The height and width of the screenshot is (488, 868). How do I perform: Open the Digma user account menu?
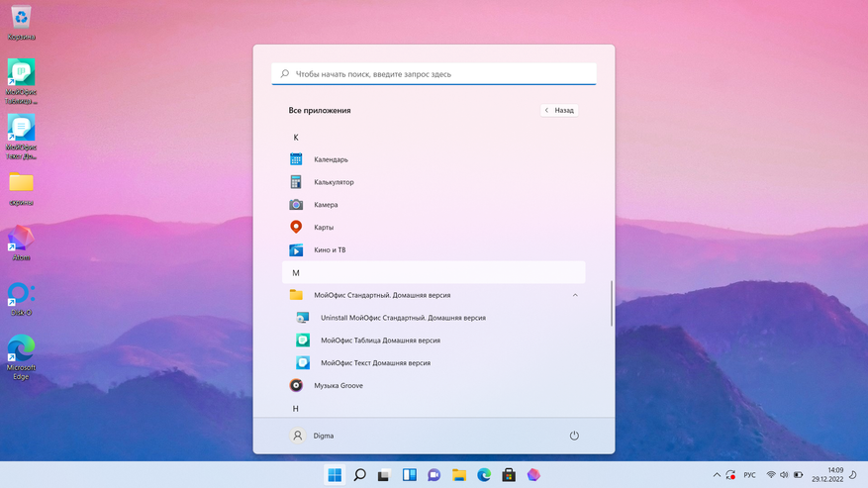coord(312,436)
